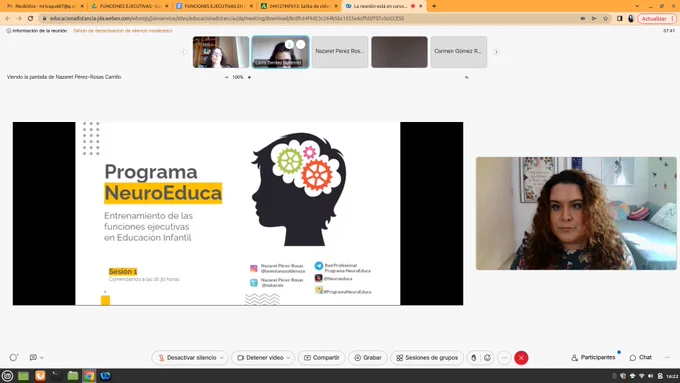Open the file manager folder in taskbar
Image resolution: width=680 pixels, height=383 pixels.
click(x=73, y=376)
